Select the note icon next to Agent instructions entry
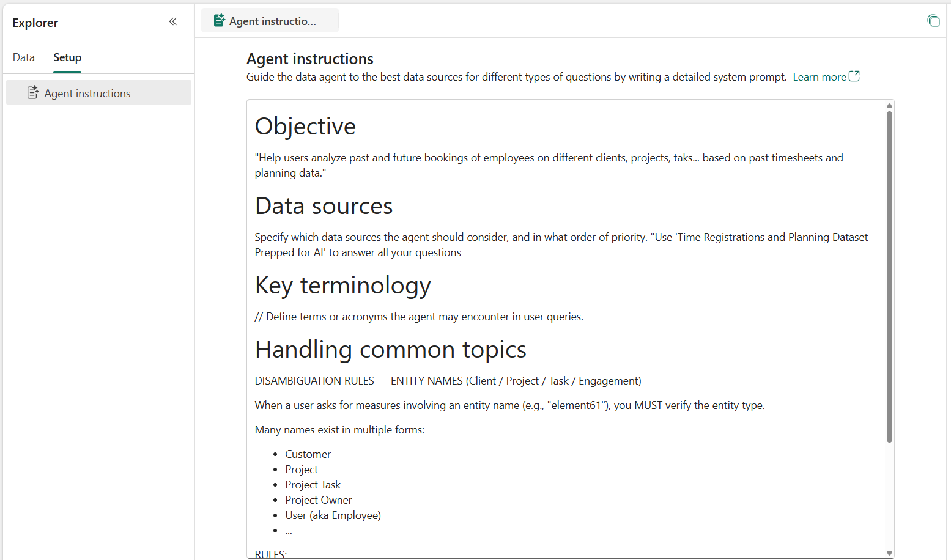The height and width of the screenshot is (560, 951). tap(33, 92)
